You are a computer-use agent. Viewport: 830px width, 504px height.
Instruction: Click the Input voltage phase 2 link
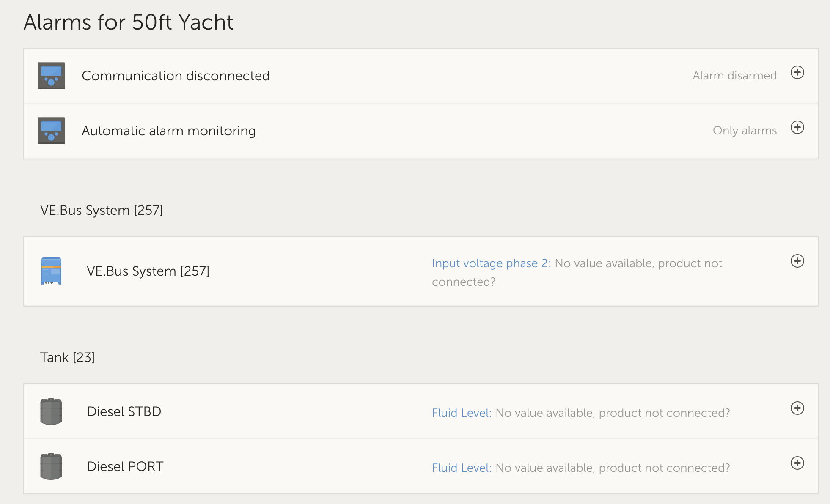tap(491, 263)
